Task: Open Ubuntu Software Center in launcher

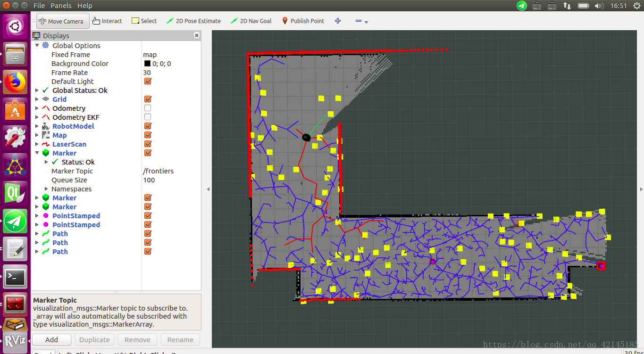Action: [x=16, y=110]
